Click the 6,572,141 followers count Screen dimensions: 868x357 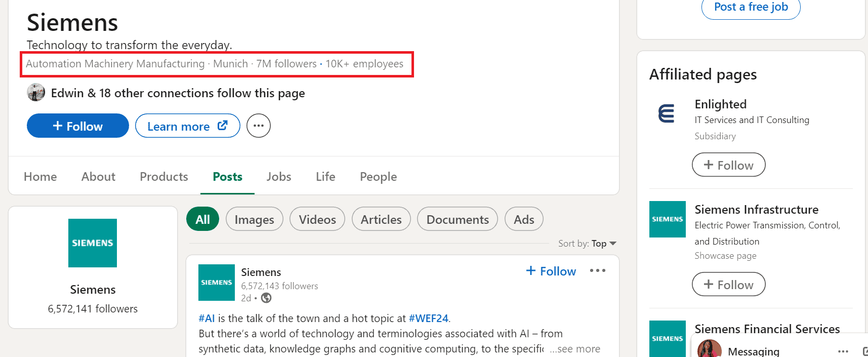pyautogui.click(x=93, y=309)
